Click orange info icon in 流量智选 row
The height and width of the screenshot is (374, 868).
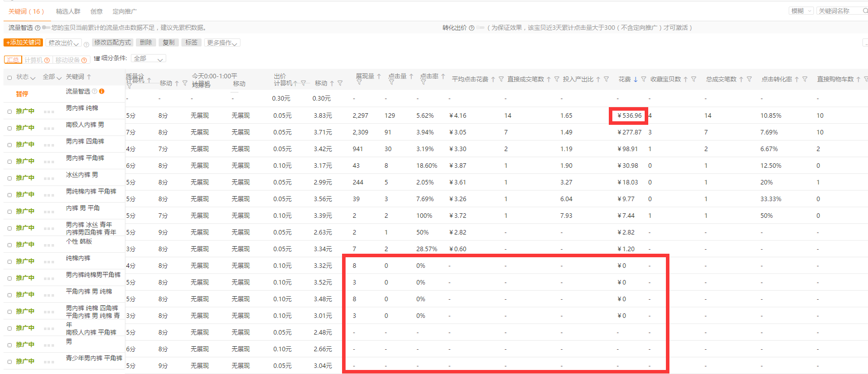102,91
